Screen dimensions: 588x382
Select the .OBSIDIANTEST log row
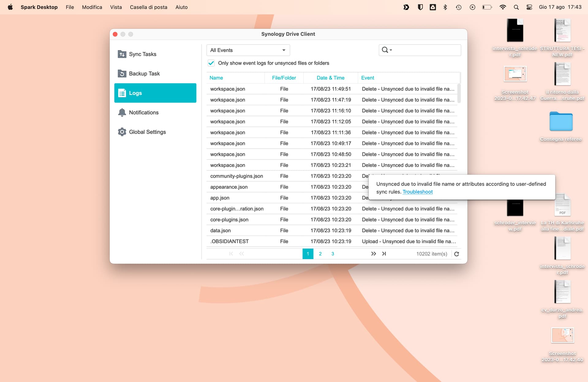tap(332, 241)
